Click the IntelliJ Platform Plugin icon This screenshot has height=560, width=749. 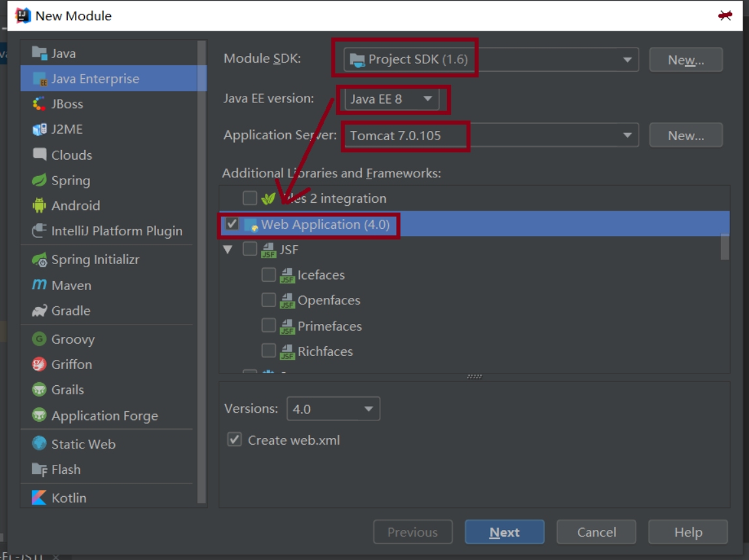pyautogui.click(x=39, y=231)
